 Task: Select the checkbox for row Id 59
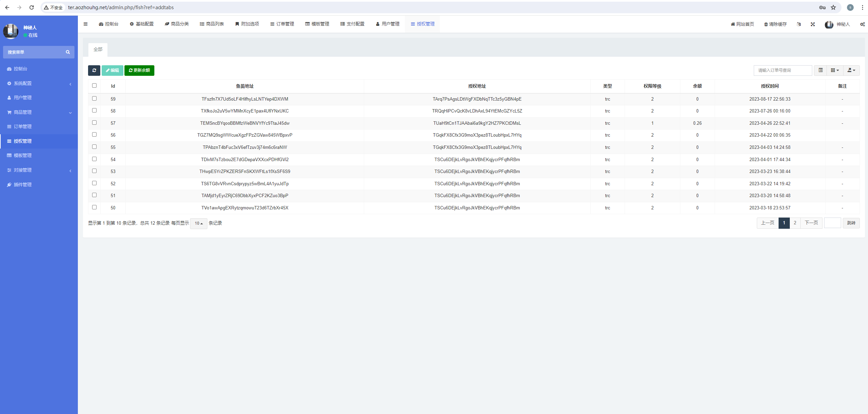pos(94,99)
